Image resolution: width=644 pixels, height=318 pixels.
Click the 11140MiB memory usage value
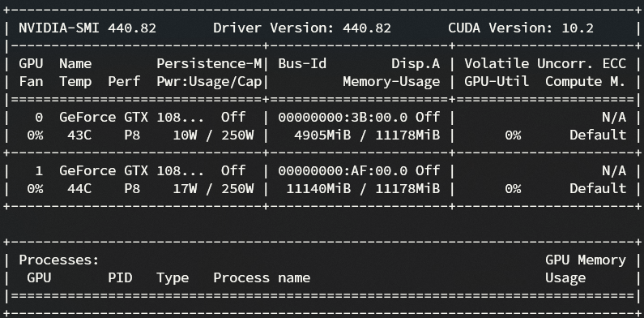(x=318, y=188)
